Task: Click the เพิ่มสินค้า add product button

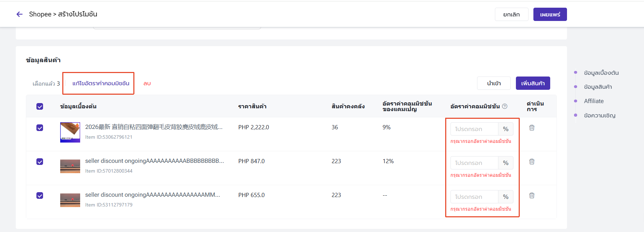Action: pos(533,83)
